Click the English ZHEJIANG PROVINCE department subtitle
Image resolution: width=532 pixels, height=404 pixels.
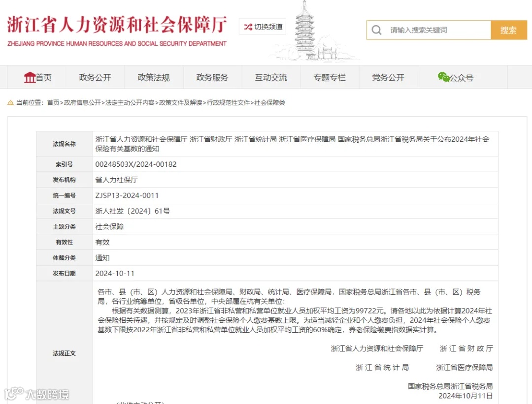[x=117, y=44]
